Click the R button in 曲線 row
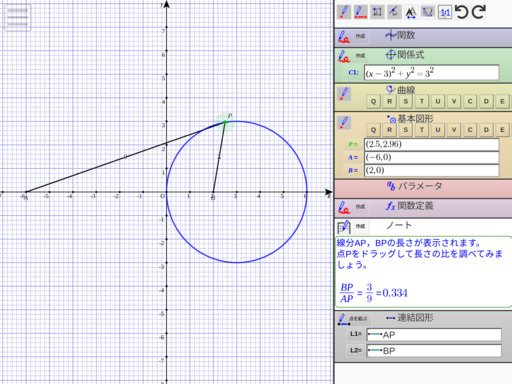This screenshot has height=384, width=512. [390, 101]
